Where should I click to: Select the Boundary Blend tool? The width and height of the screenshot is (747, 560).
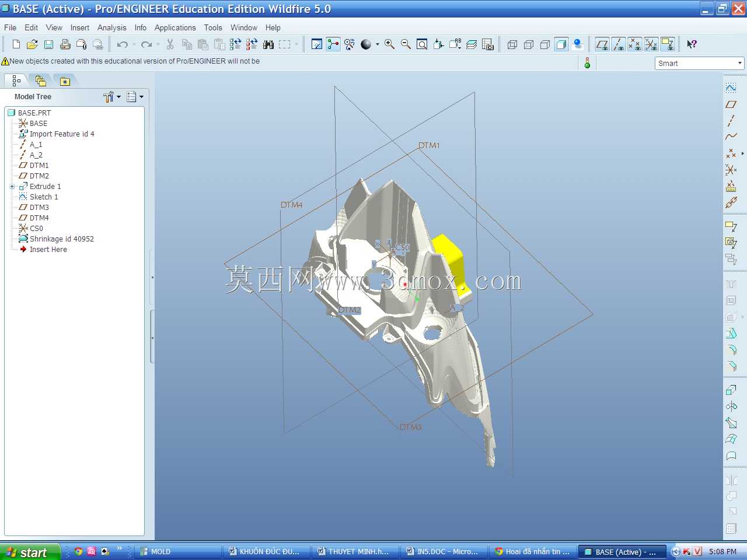[x=731, y=439]
